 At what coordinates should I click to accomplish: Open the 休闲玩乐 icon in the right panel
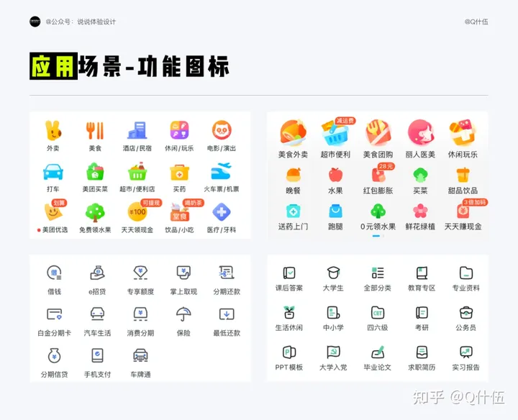coord(463,133)
